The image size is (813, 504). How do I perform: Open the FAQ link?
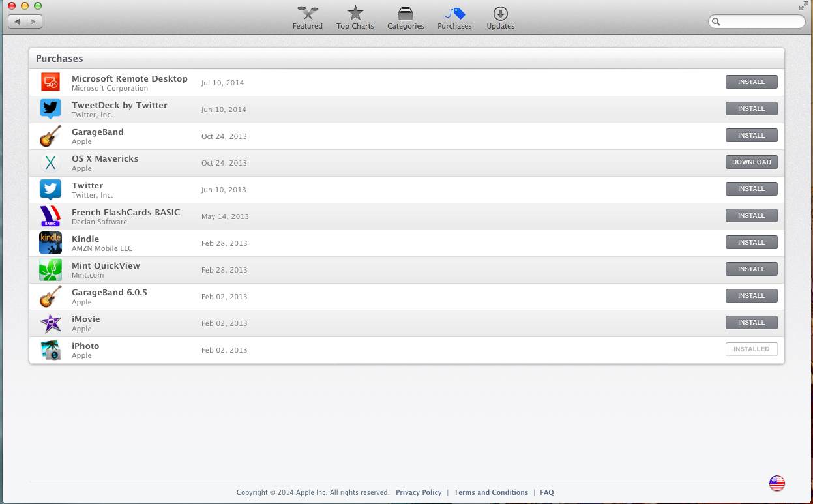(547, 492)
